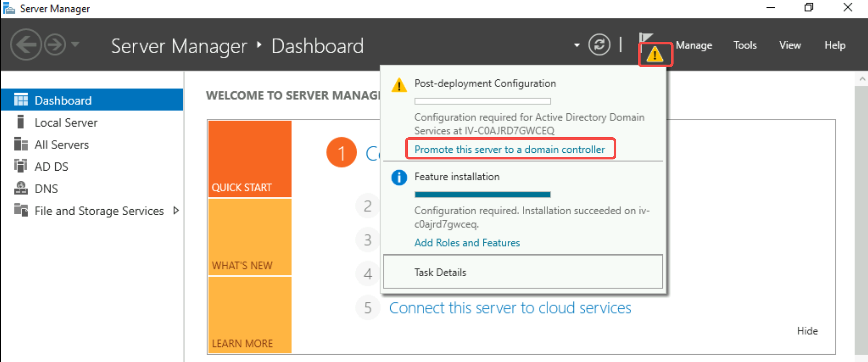
Task: Click the Server Manager title bar icon
Action: click(9, 8)
